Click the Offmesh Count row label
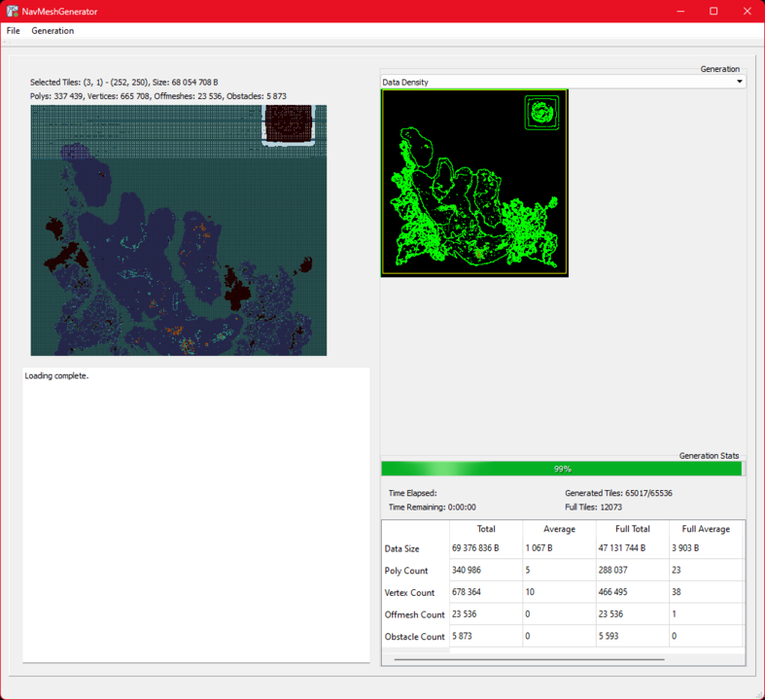 (x=414, y=614)
